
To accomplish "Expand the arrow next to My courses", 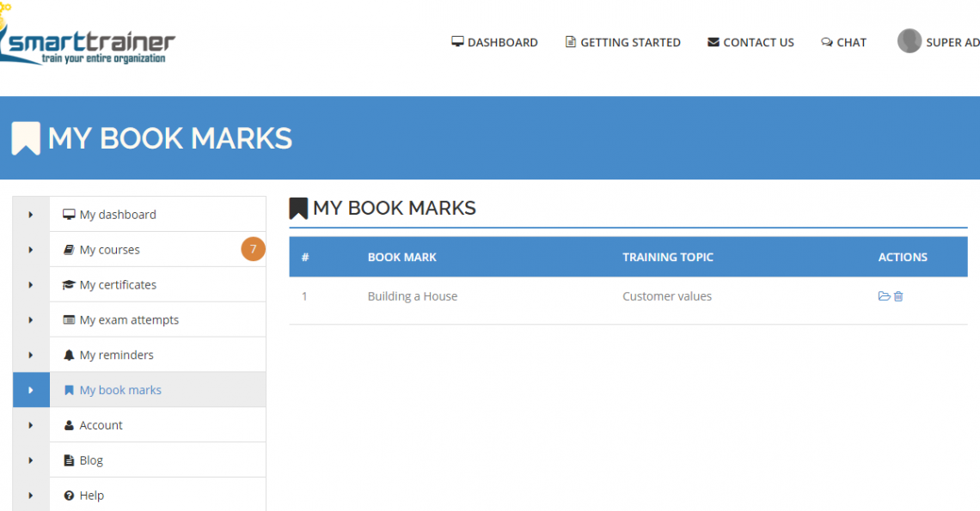I will (31, 250).
